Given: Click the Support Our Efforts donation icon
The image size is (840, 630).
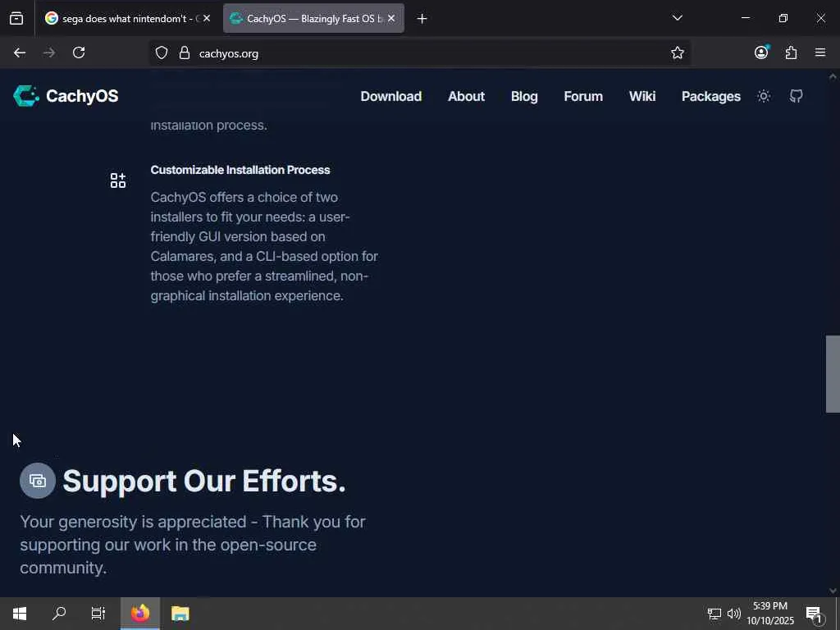Looking at the screenshot, I should pyautogui.click(x=38, y=481).
